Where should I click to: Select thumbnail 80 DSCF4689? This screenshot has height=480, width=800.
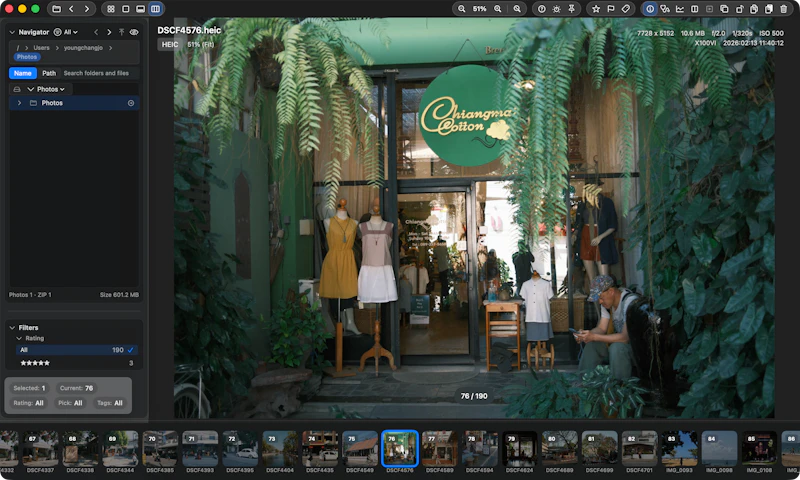[560, 451]
